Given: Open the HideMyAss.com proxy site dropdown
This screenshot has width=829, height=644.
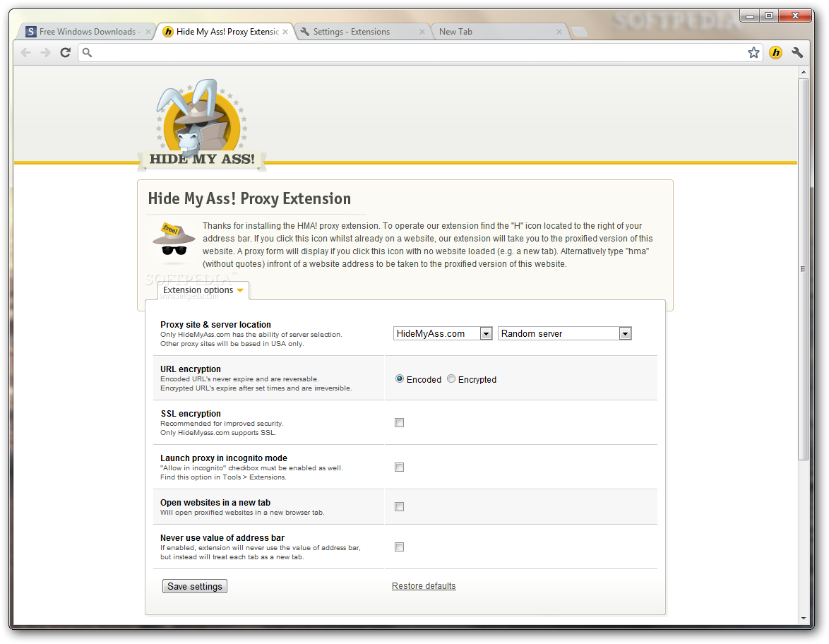Looking at the screenshot, I should tap(443, 333).
